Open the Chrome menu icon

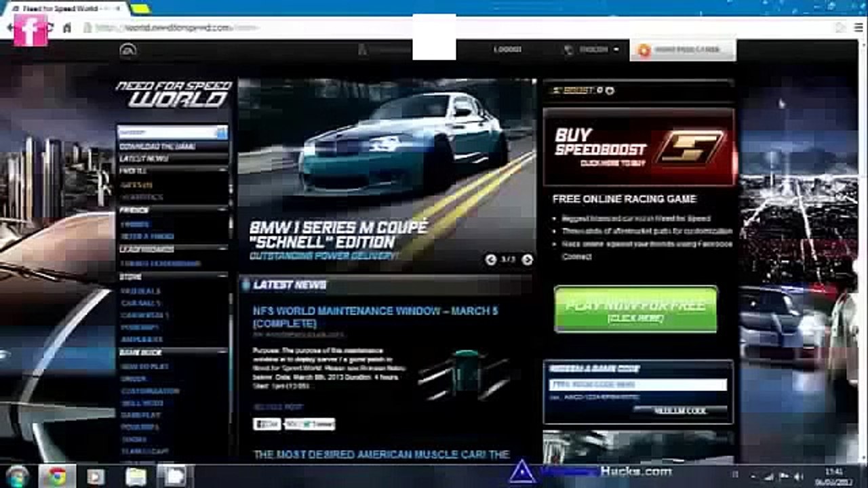[858, 28]
